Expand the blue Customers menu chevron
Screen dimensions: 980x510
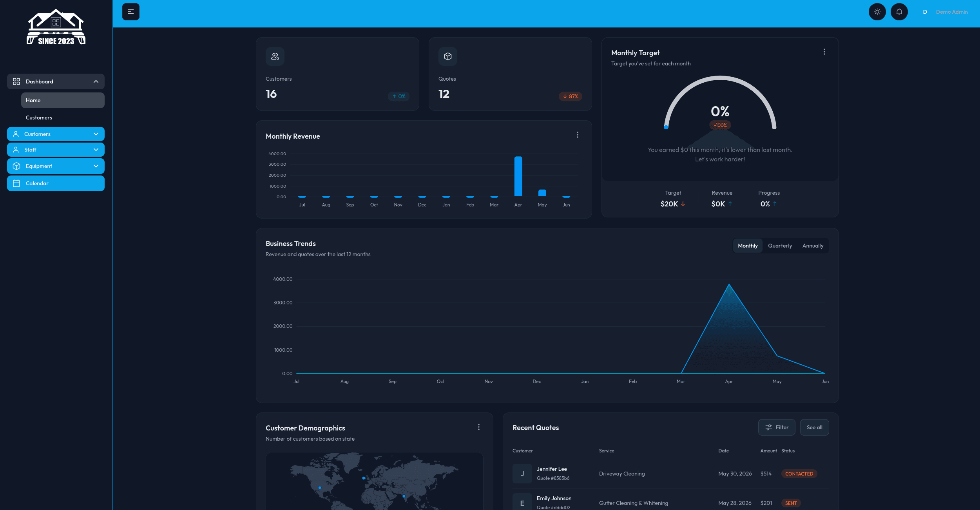pyautogui.click(x=96, y=134)
